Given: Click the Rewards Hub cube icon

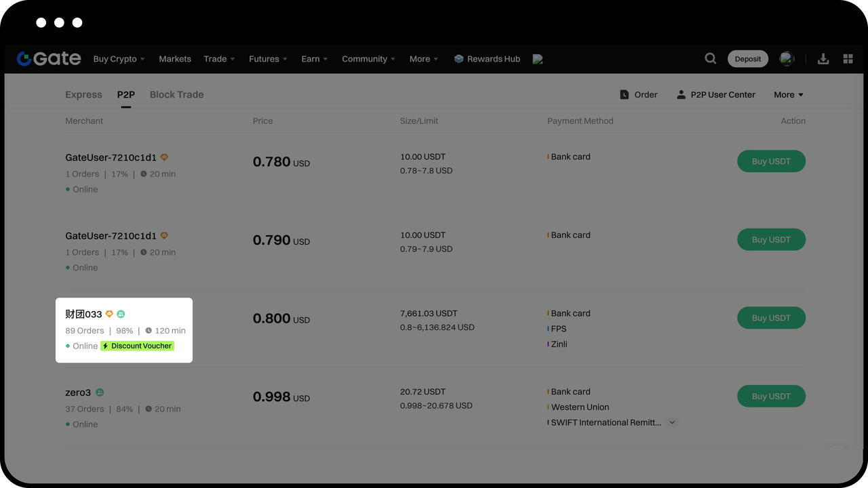Looking at the screenshot, I should (x=458, y=59).
